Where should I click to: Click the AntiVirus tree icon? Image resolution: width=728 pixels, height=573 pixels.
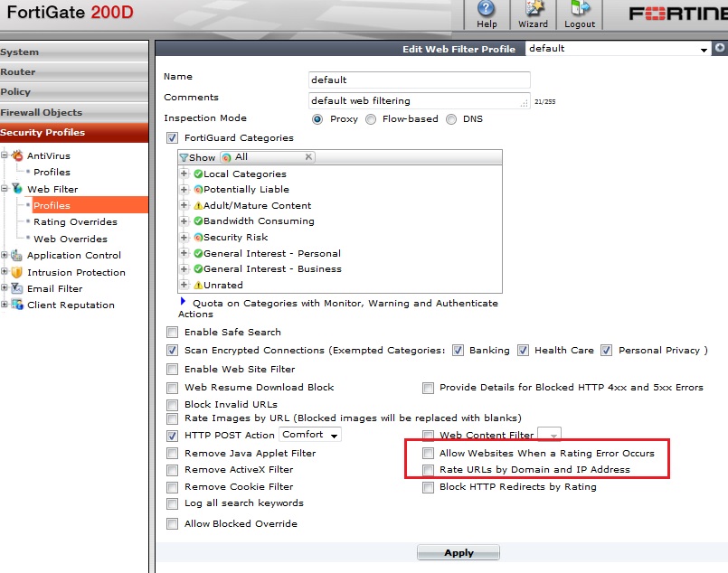pos(17,155)
